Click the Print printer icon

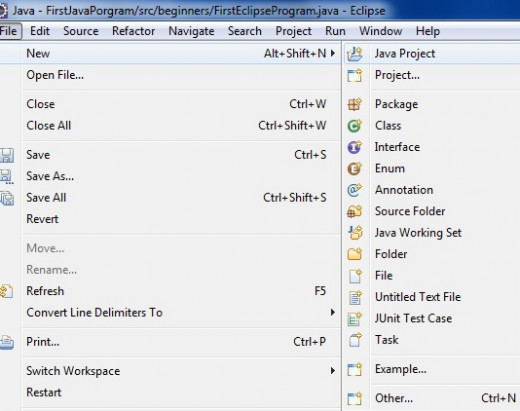(x=7, y=342)
